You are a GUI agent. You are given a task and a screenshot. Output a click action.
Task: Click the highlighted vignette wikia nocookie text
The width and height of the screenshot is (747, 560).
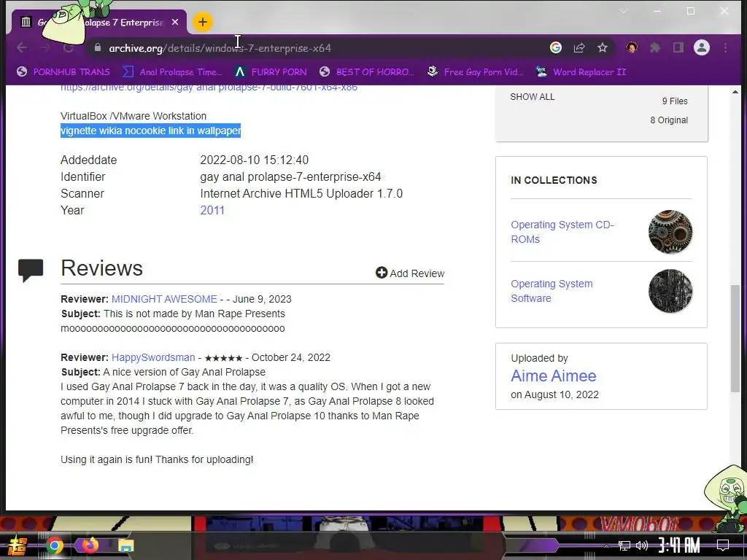click(150, 131)
